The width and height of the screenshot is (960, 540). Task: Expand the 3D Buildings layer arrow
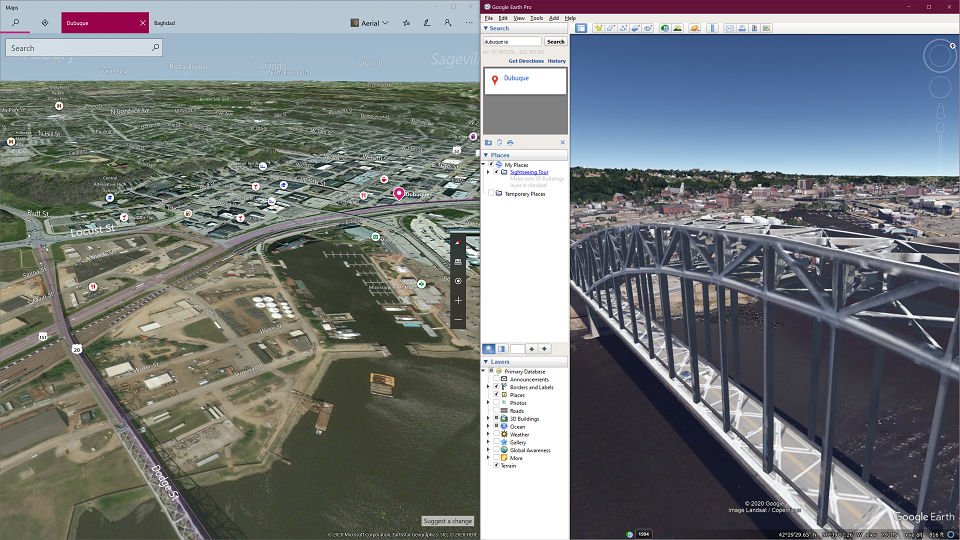tap(488, 418)
